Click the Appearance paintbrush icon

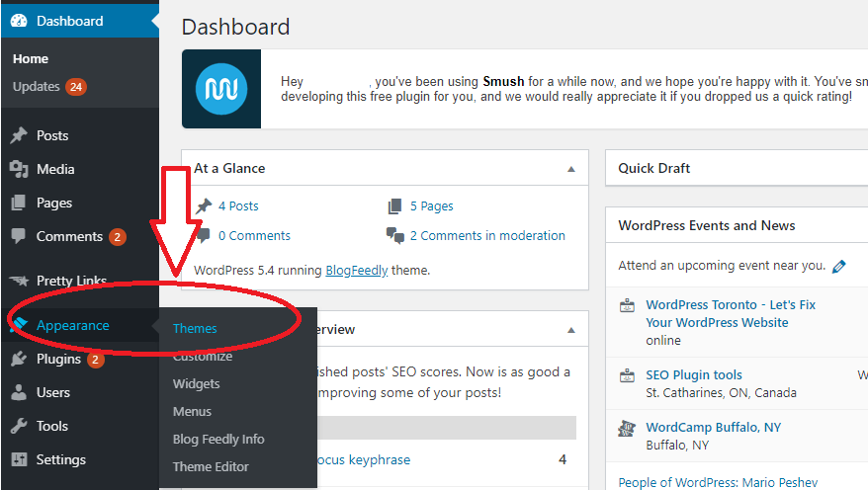(19, 325)
